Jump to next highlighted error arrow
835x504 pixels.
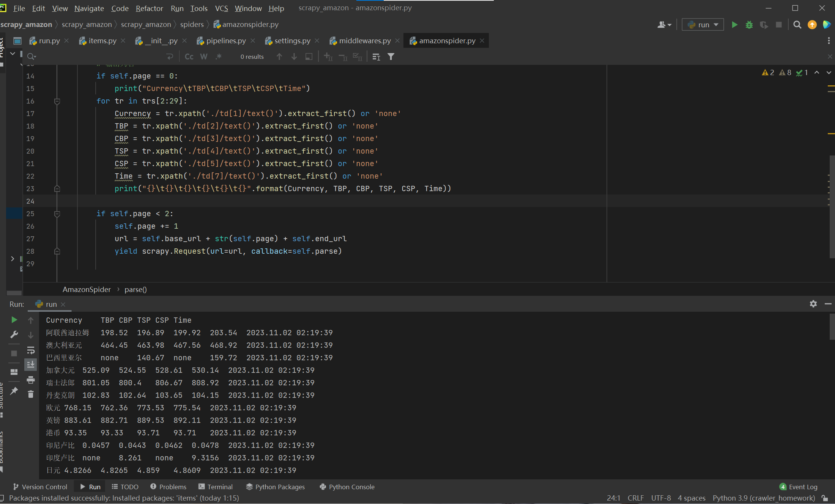coord(829,72)
